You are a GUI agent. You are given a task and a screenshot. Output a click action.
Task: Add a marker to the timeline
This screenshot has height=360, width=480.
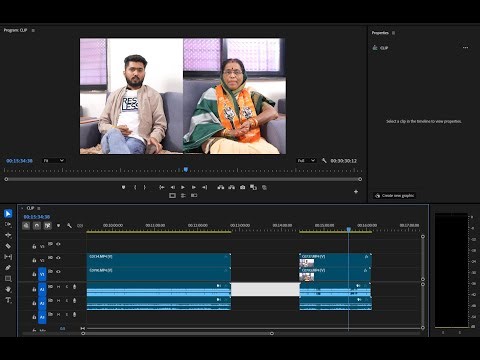coord(58,226)
